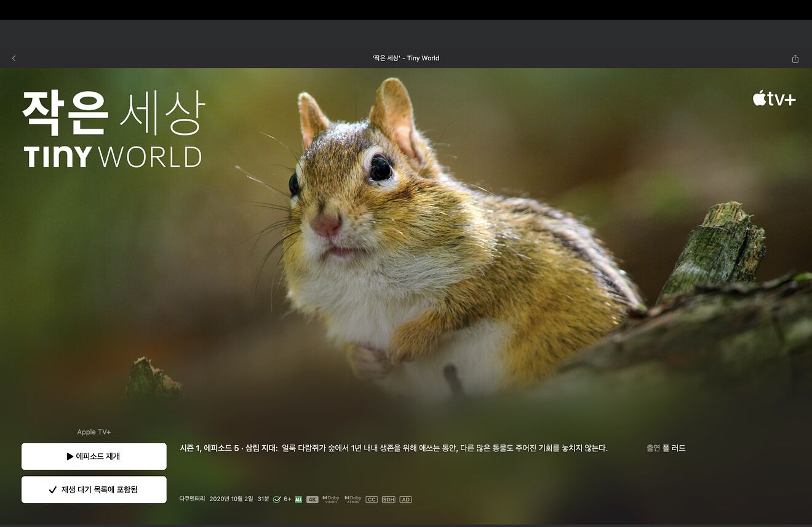Click the 출연 cast label
812x527 pixels.
coord(653,448)
